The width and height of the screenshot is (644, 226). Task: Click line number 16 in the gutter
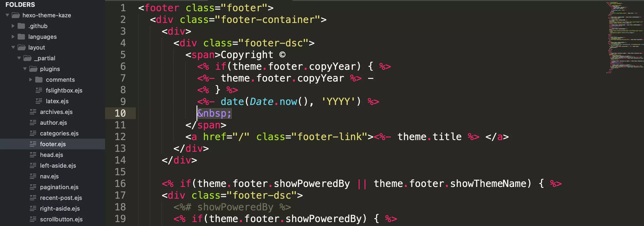[x=120, y=184]
